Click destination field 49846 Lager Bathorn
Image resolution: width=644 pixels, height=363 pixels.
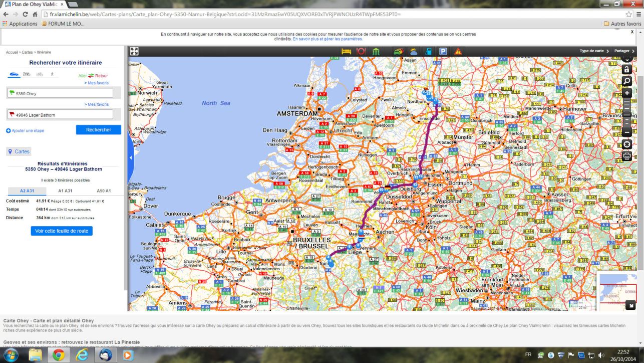[60, 115]
